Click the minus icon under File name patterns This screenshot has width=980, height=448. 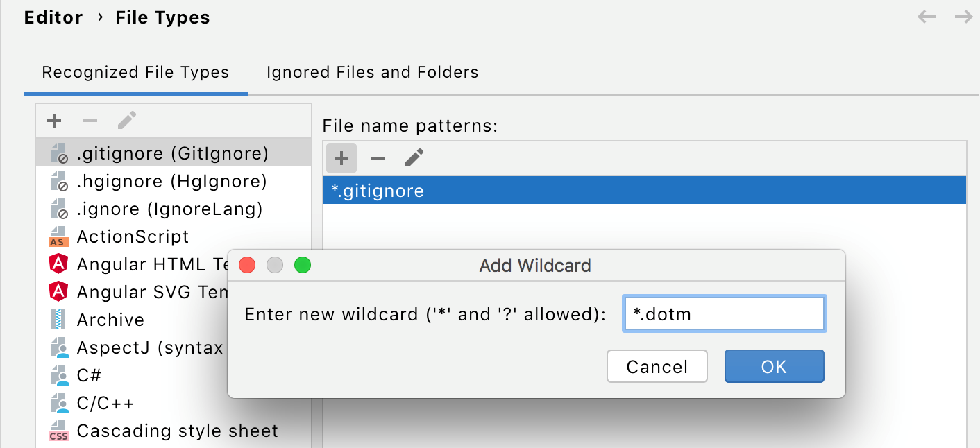point(377,158)
